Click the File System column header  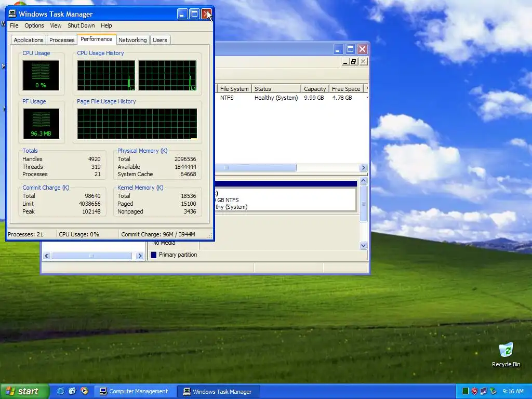(x=234, y=89)
